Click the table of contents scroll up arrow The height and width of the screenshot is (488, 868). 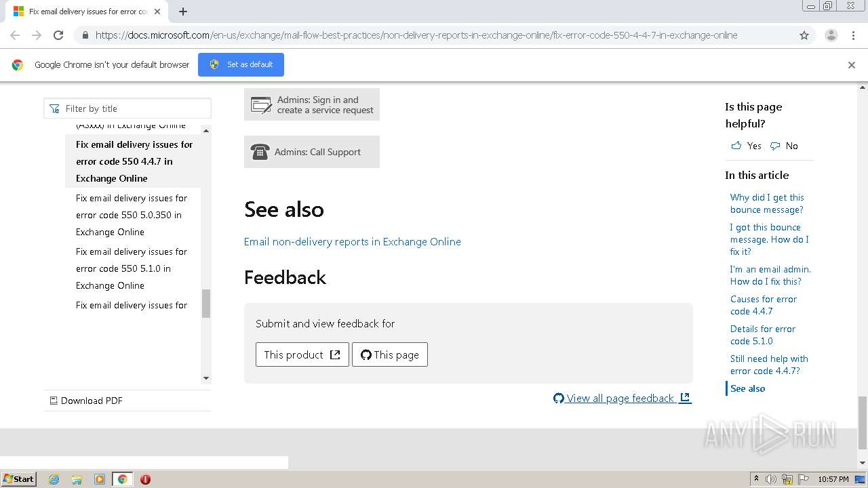pyautogui.click(x=206, y=130)
